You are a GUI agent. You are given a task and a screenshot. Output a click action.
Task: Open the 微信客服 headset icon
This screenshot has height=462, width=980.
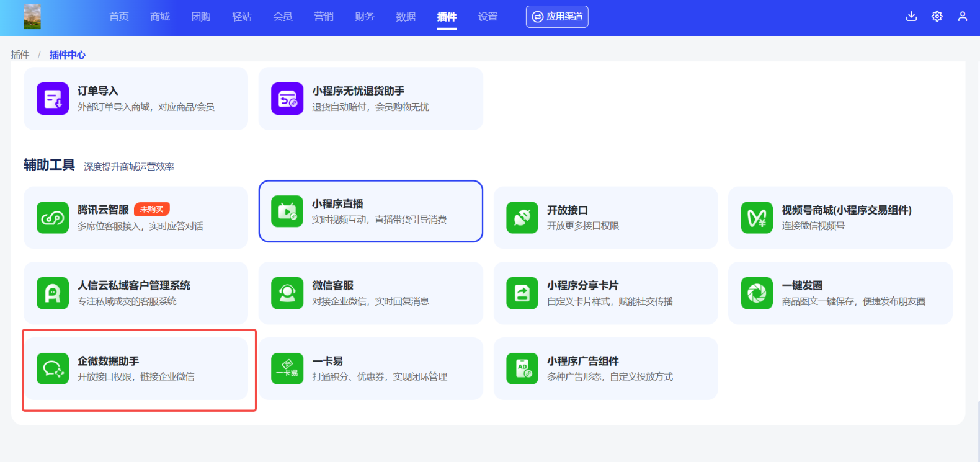(x=287, y=293)
